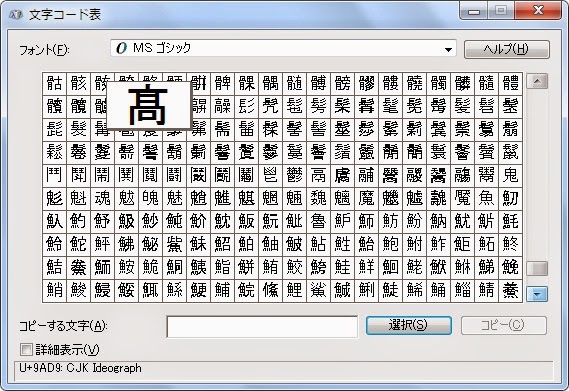Pick the character 魅 cell

[174, 198]
